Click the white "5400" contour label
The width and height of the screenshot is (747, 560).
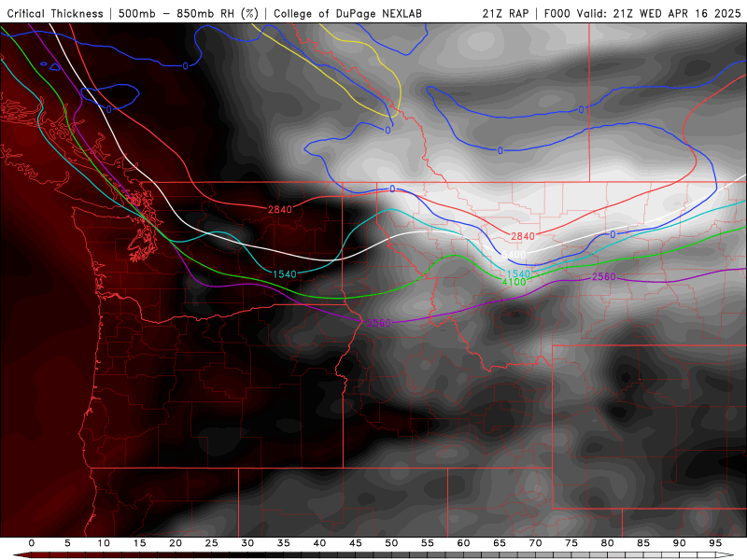click(514, 255)
